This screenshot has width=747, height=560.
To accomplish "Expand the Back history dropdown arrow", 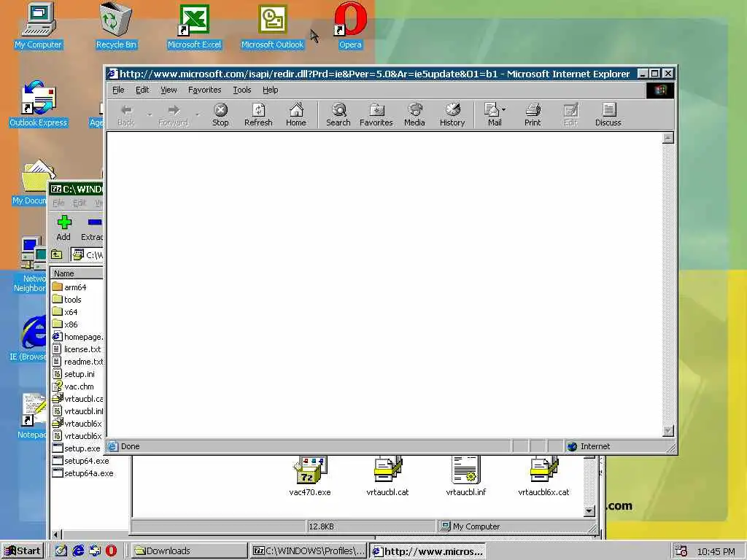I will click(x=150, y=114).
